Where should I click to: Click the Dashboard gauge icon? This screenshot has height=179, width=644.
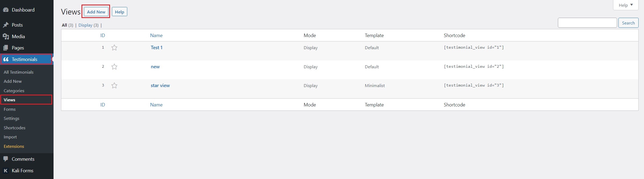[6, 10]
